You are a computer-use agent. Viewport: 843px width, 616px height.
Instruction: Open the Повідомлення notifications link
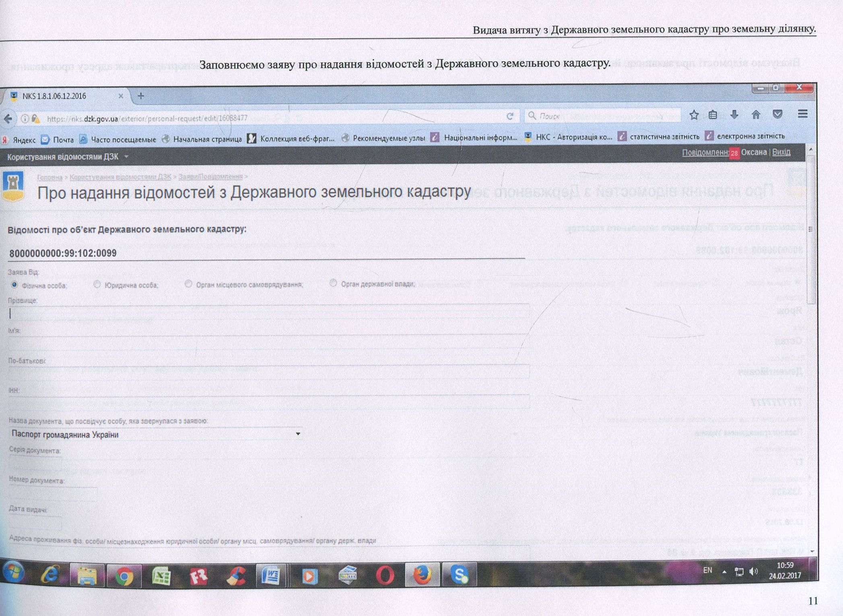point(705,152)
